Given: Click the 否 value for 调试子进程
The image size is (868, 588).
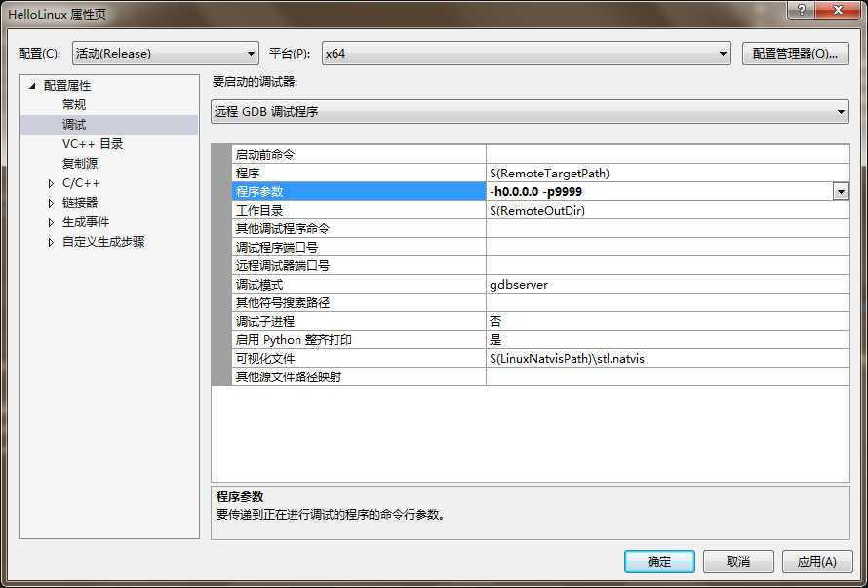Looking at the screenshot, I should point(667,322).
